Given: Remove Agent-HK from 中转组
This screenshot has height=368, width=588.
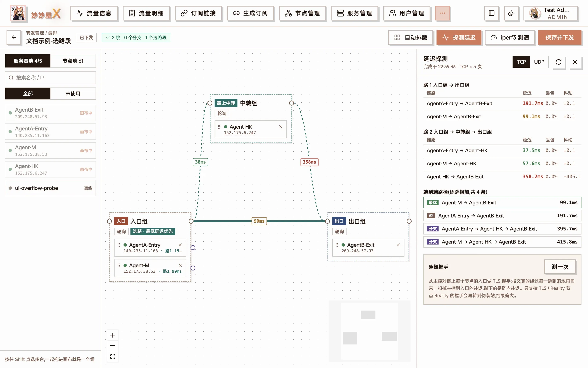Looking at the screenshot, I should (281, 127).
